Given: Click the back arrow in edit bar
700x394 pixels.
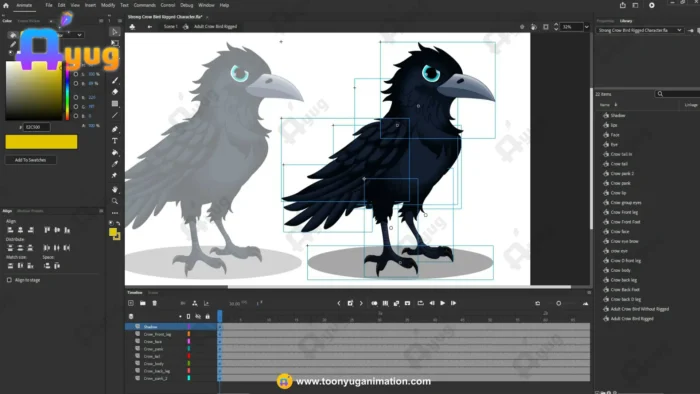Looking at the screenshot, I should [x=150, y=27].
